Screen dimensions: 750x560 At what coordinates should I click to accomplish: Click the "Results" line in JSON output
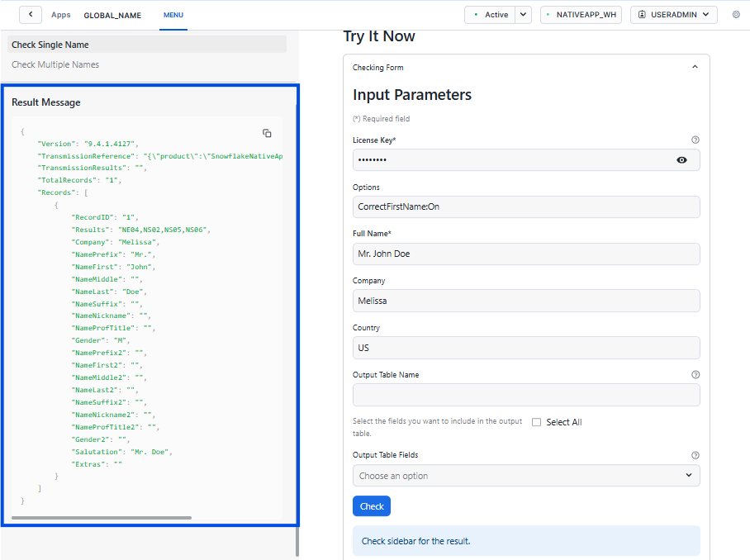141,230
